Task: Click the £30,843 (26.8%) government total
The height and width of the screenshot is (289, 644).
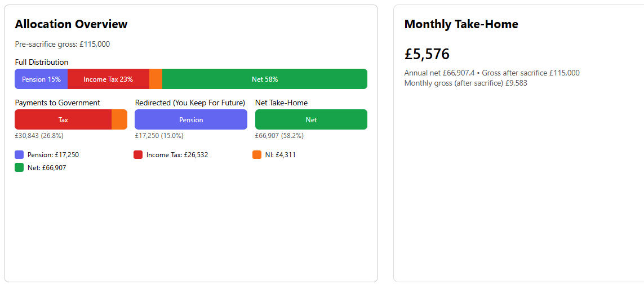Action: (39, 136)
